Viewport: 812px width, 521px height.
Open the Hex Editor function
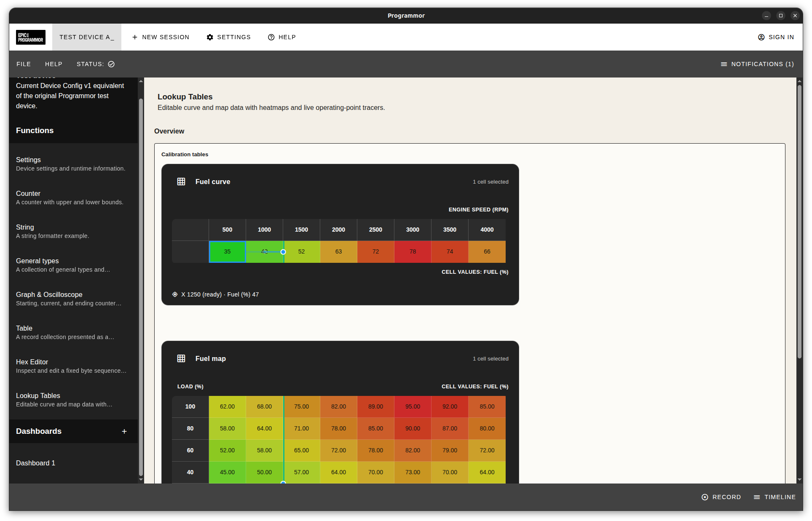pyautogui.click(x=73, y=366)
